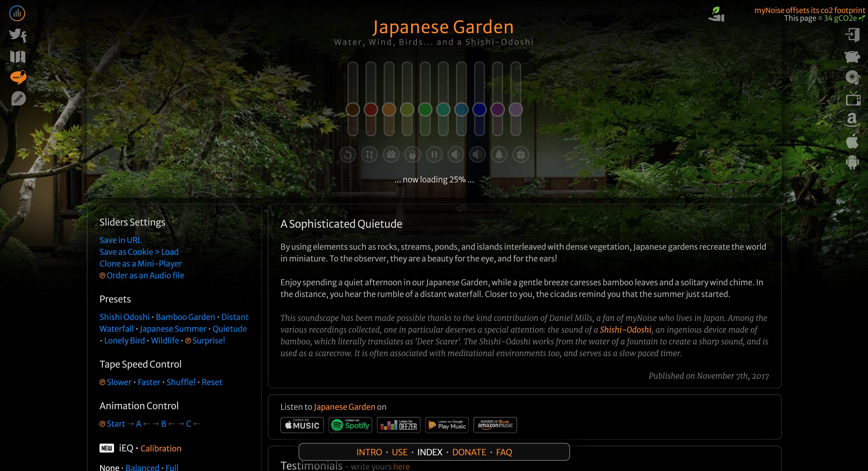Open the stopwatch timer icon
The image size is (868, 471).
coord(521,155)
